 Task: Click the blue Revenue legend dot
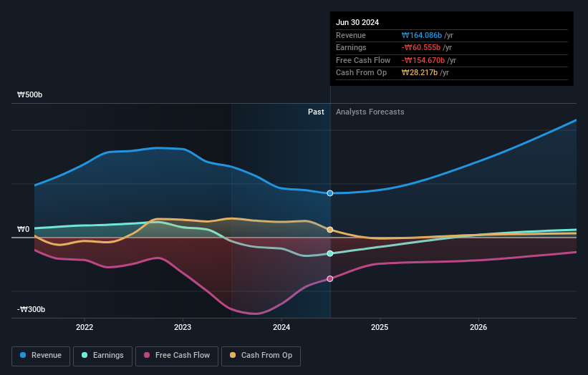[x=23, y=355]
